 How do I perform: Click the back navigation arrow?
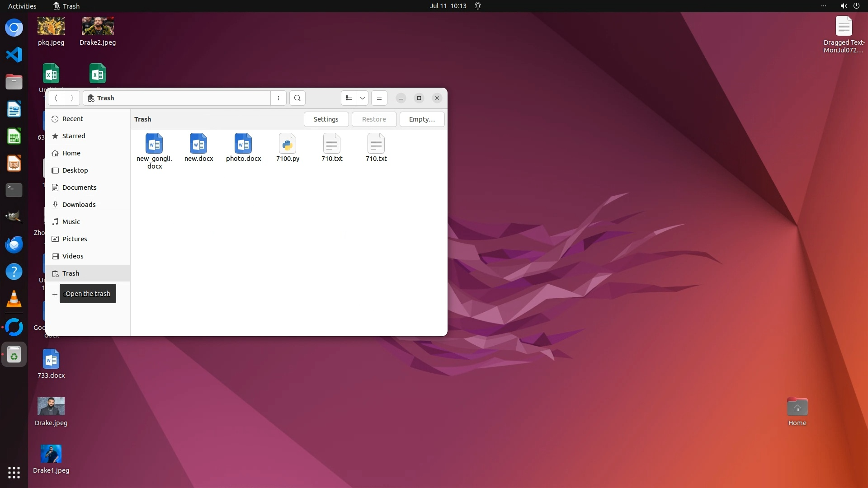(56, 98)
